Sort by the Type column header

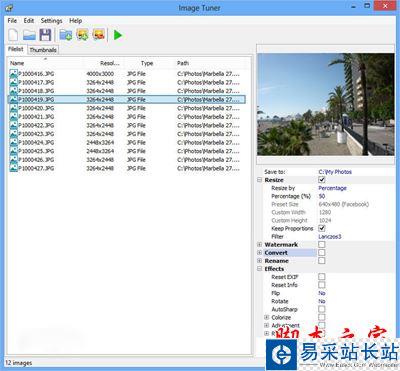(147, 63)
